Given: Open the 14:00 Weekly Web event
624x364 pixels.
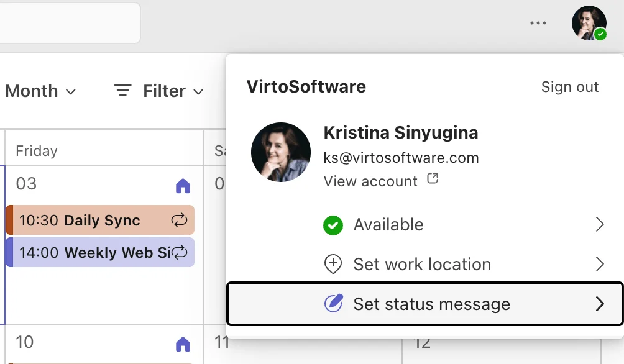Looking at the screenshot, I should click(x=100, y=252).
